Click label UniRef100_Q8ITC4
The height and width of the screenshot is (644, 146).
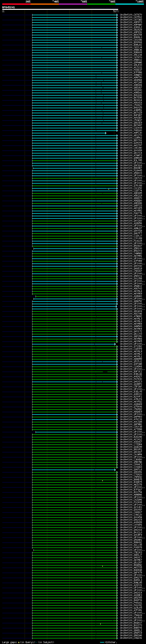[131, 153]
